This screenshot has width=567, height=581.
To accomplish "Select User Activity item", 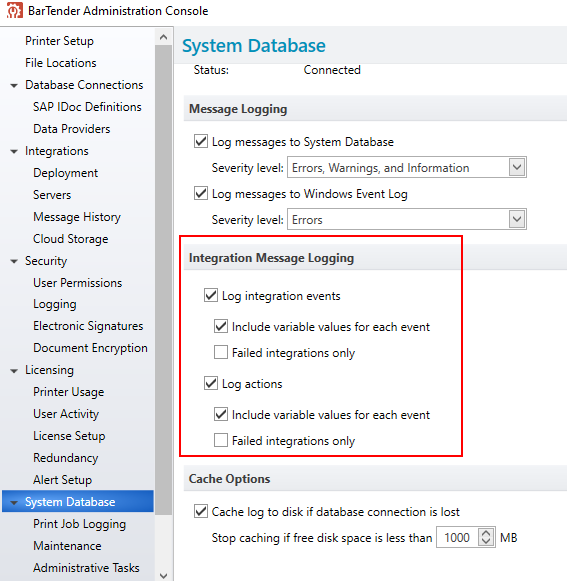I will (66, 414).
